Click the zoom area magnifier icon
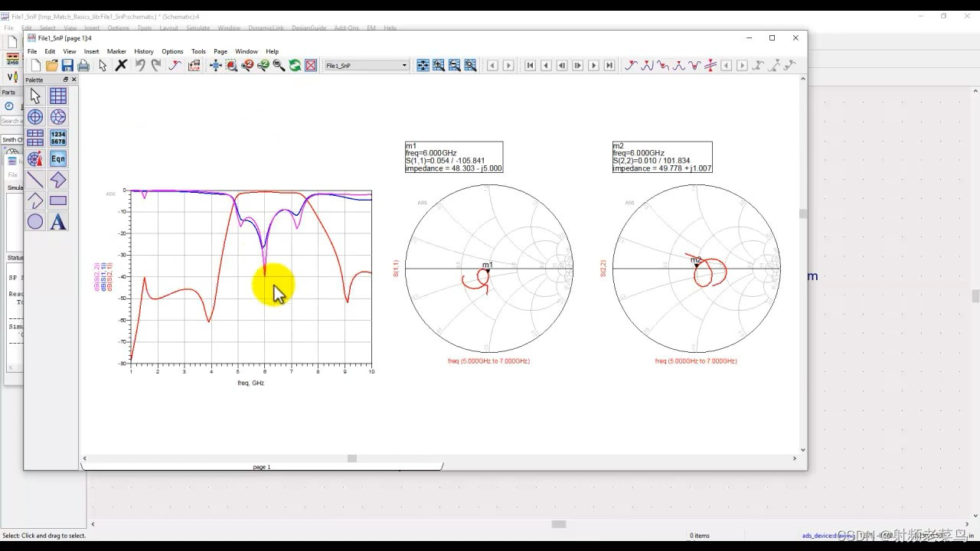 tap(231, 66)
